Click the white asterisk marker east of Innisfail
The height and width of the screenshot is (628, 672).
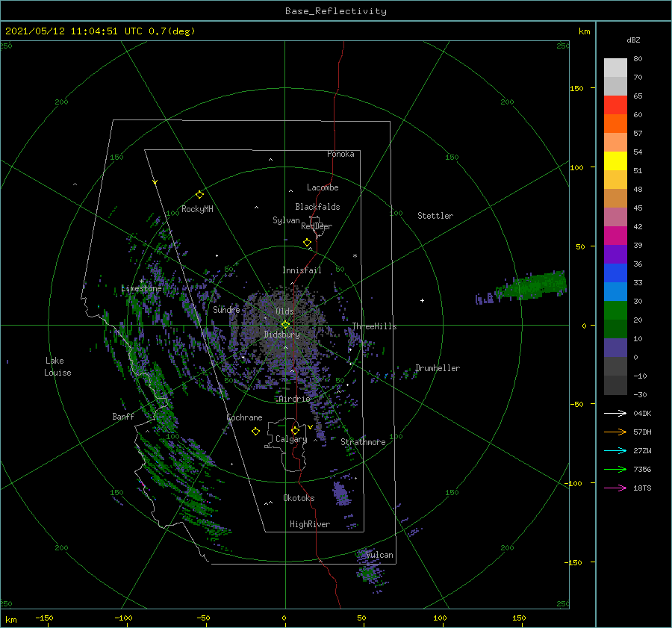355,256
